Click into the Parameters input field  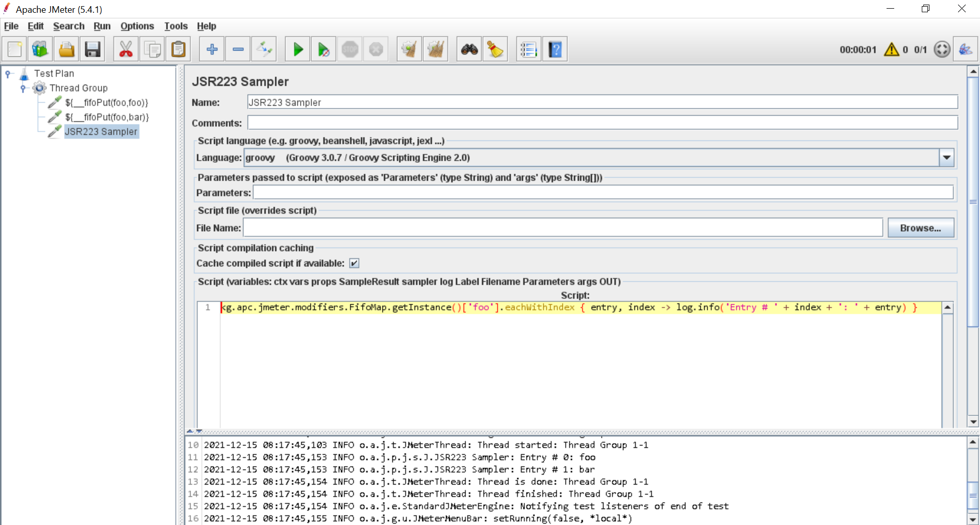(603, 193)
